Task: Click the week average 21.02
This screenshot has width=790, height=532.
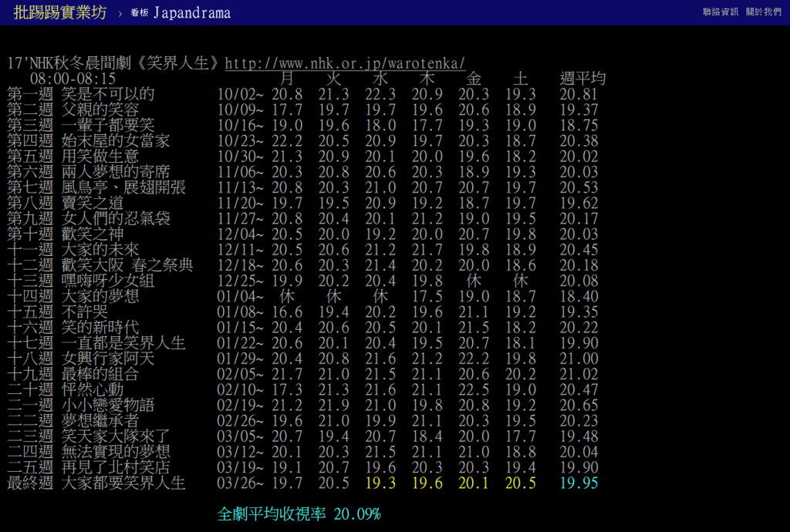Action: point(579,375)
